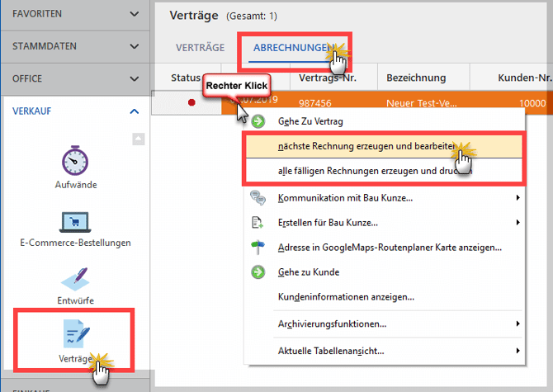Open the Aufwände stopwatch icon
The width and height of the screenshot is (553, 392).
pyautogui.click(x=75, y=159)
